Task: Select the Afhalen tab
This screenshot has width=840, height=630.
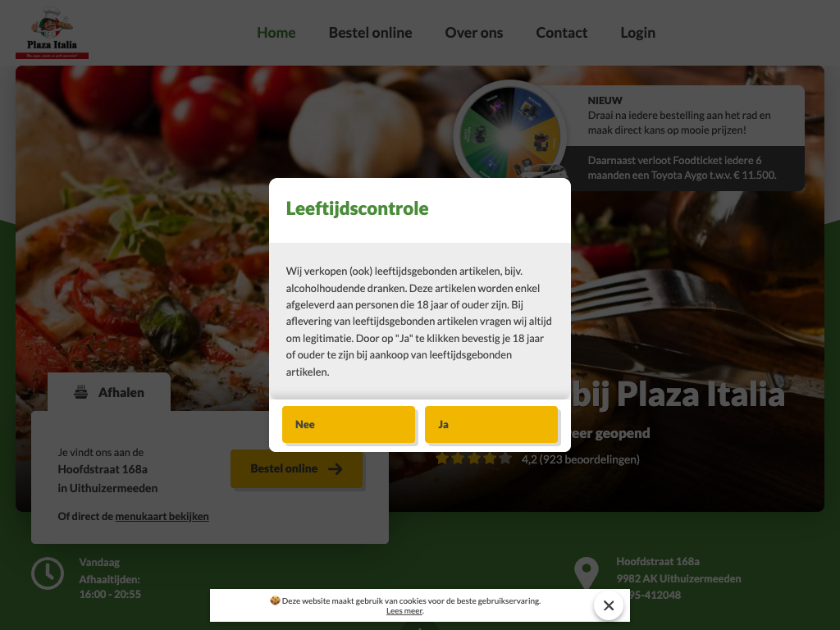Action: (109, 392)
